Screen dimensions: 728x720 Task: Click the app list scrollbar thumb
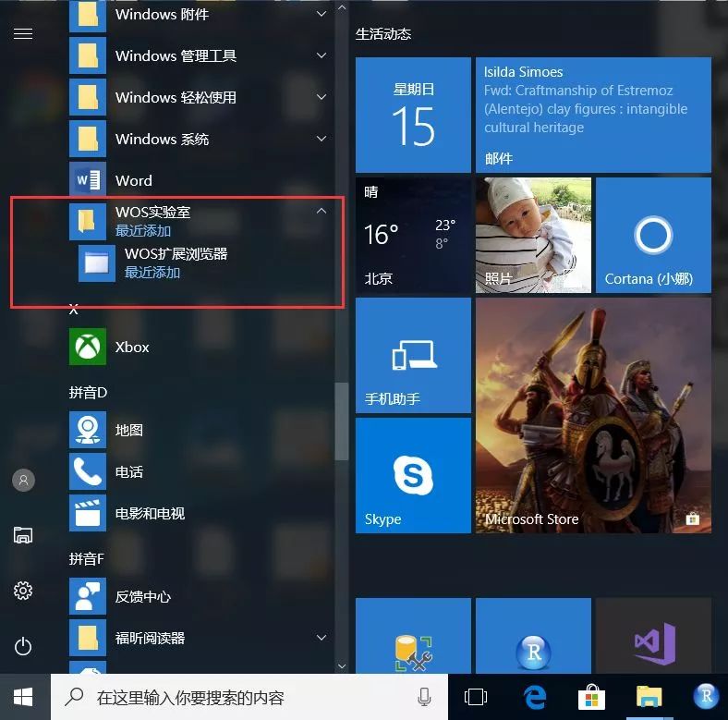[x=342, y=421]
